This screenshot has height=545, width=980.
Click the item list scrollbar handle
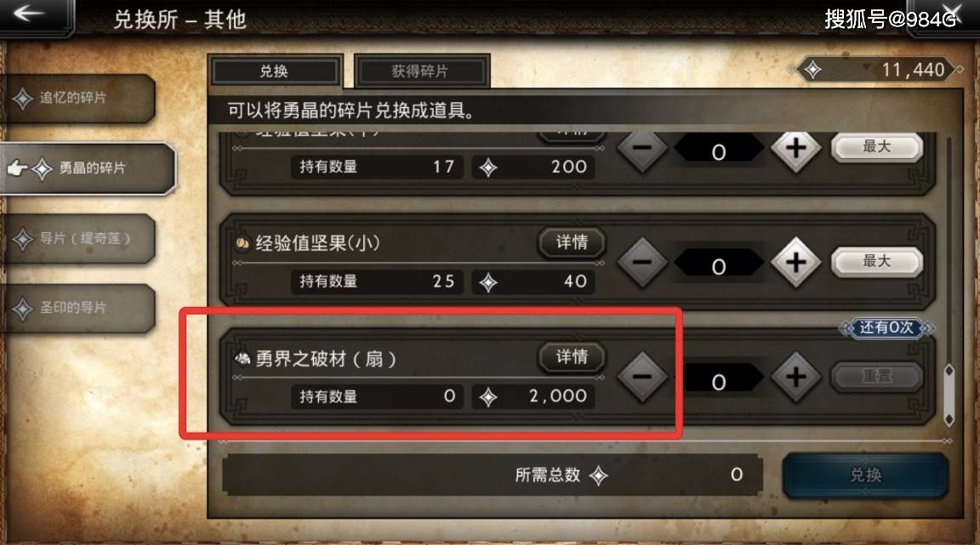[949, 395]
